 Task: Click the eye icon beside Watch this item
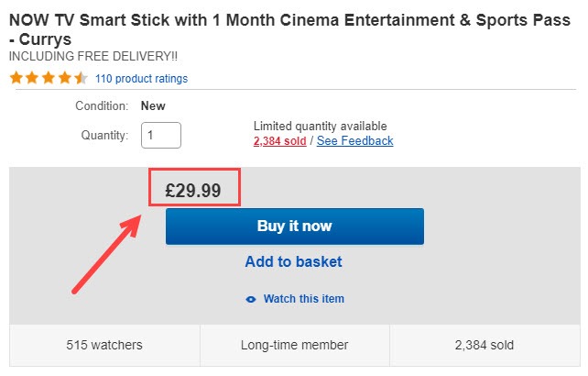pyautogui.click(x=251, y=299)
